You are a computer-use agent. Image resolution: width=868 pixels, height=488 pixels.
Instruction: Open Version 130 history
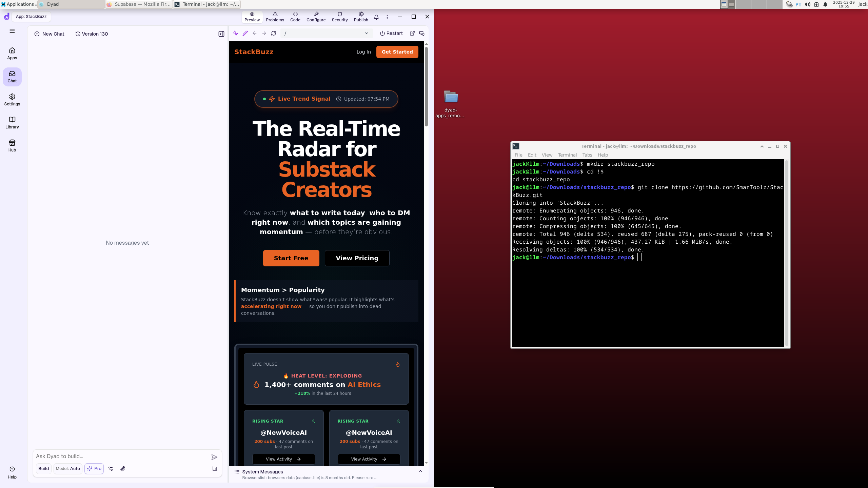92,34
